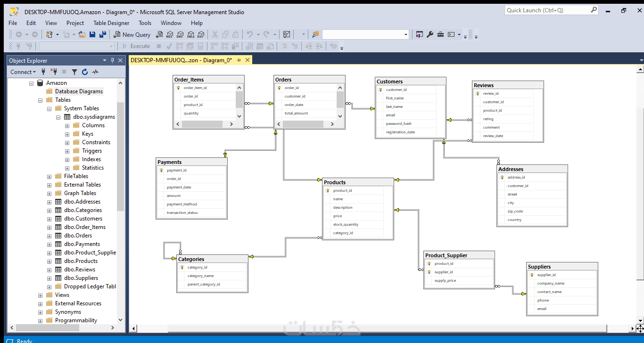
Task: Click the Refresh icon in Object Explorer
Action: pyautogui.click(x=85, y=72)
